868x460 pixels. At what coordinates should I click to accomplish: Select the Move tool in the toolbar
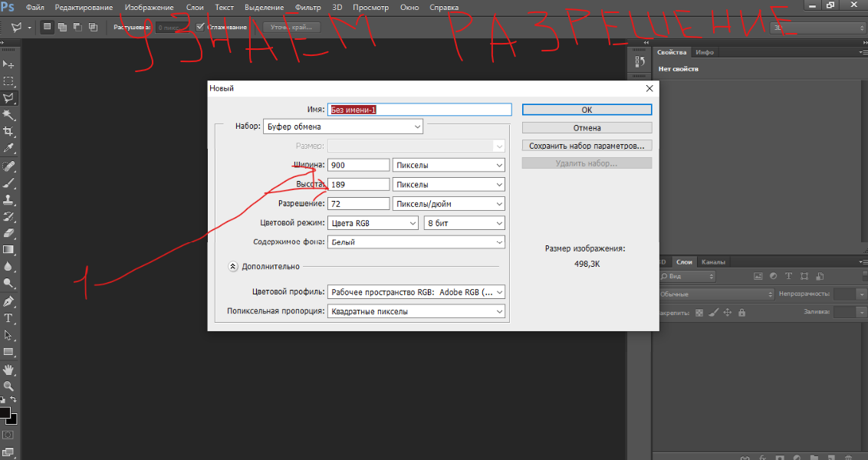pyautogui.click(x=9, y=64)
